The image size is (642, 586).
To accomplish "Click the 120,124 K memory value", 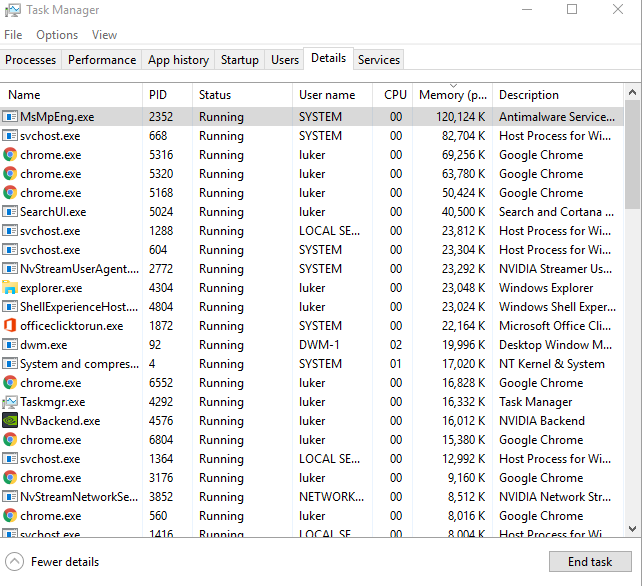I will click(461, 117).
